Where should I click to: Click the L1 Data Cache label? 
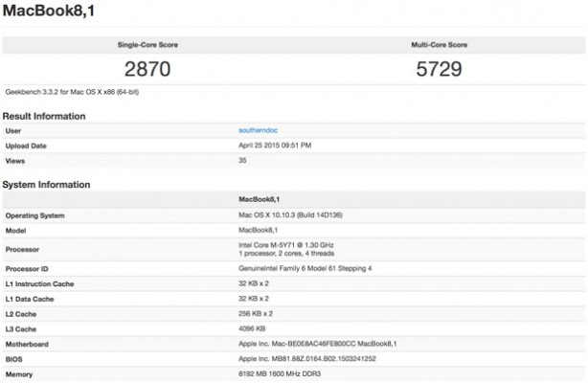(x=30, y=300)
